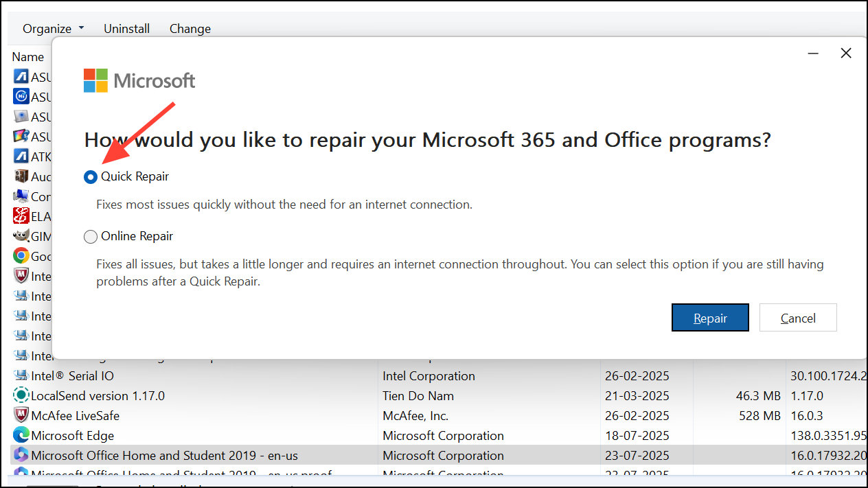The height and width of the screenshot is (488, 868).
Task: Click the Intel Serial IO icon
Action: 21,375
